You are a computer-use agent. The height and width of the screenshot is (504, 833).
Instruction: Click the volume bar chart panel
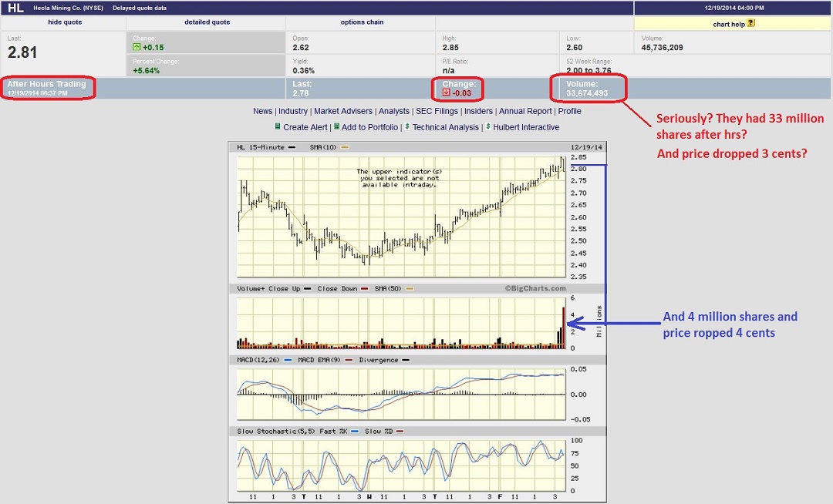pos(402,323)
